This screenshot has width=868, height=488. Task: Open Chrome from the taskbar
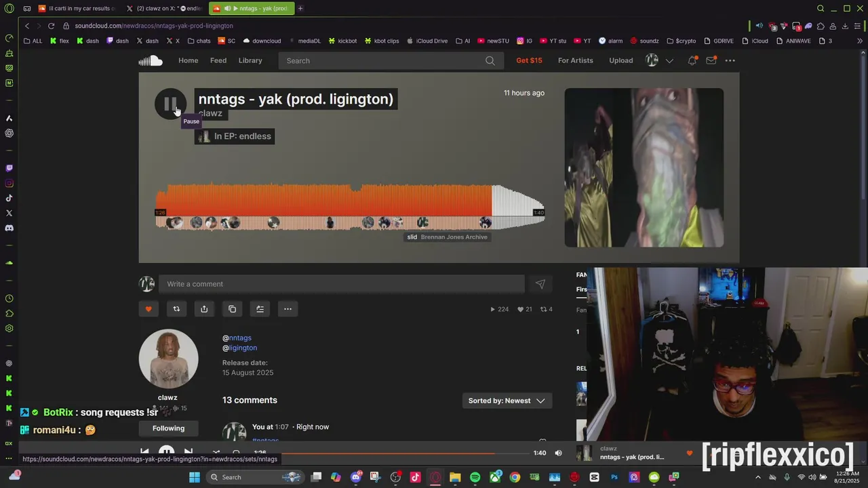pyautogui.click(x=515, y=477)
